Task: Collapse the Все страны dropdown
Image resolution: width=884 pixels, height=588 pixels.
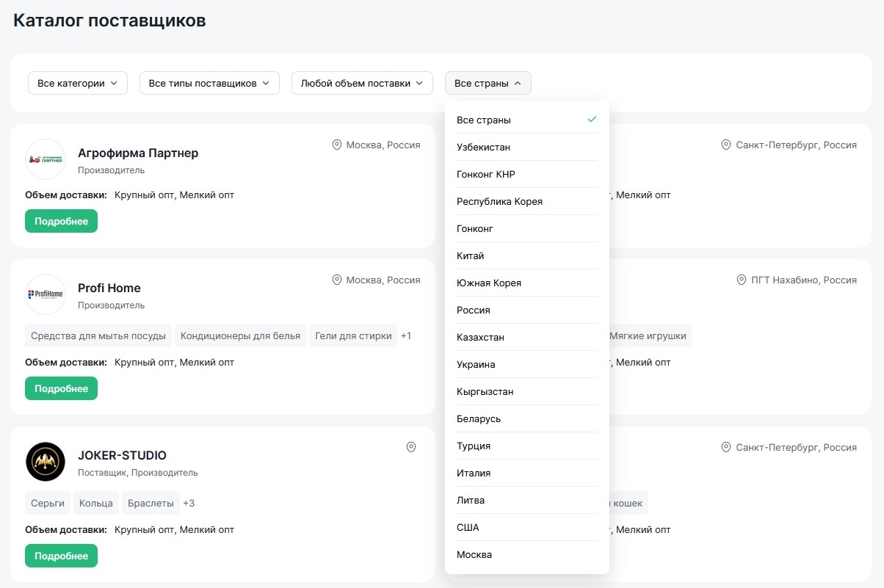Action: point(488,83)
